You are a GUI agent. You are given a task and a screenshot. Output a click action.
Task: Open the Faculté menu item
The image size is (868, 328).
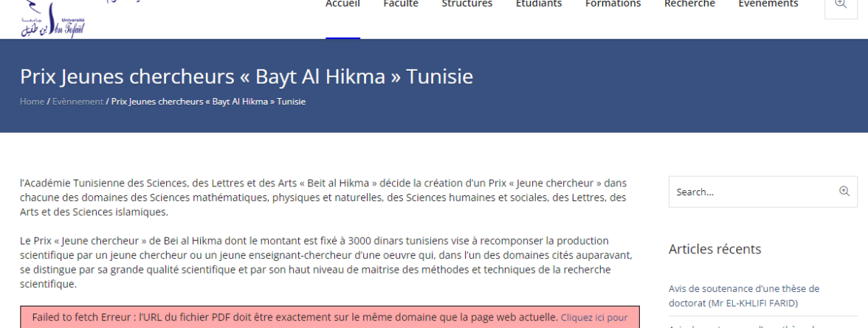click(401, 4)
